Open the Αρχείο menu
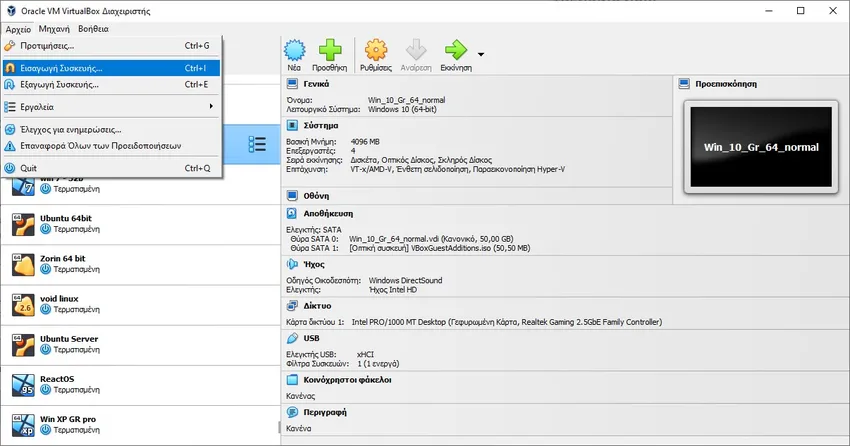Viewport: 850px width, 446px height. [x=18, y=29]
